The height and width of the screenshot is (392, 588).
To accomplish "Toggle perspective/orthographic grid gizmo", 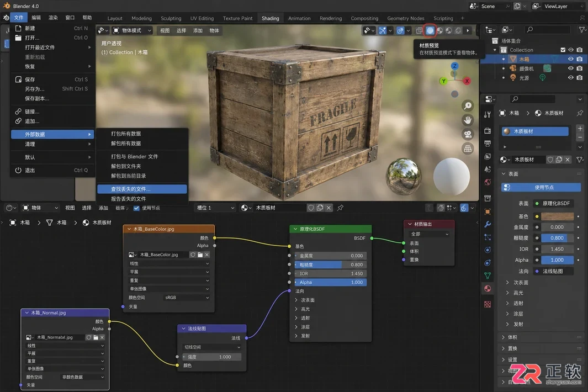I will click(x=468, y=149).
